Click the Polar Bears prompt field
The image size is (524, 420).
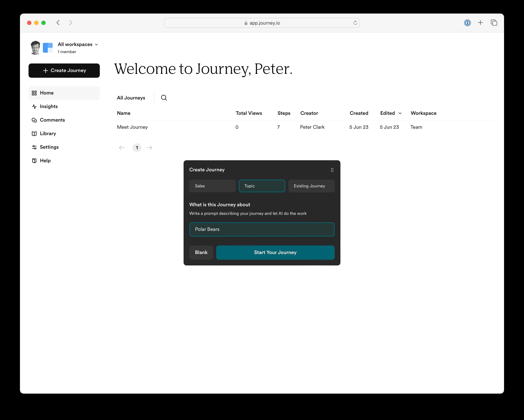tap(262, 229)
